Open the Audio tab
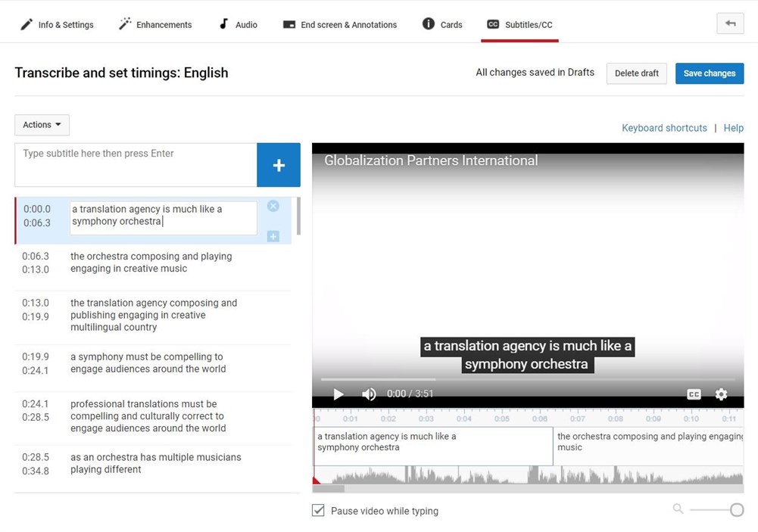Viewport: 758px width, 532px height. coord(237,24)
